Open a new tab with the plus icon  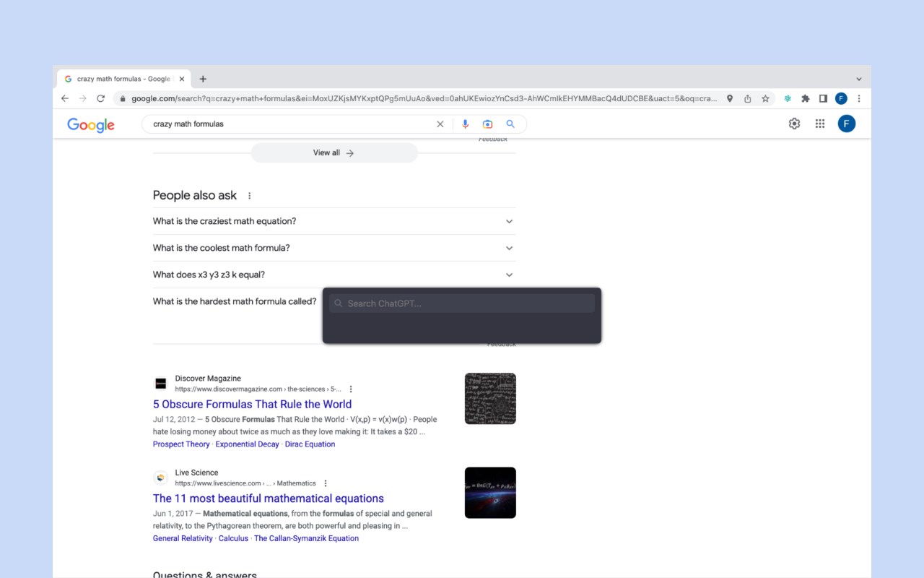point(203,79)
